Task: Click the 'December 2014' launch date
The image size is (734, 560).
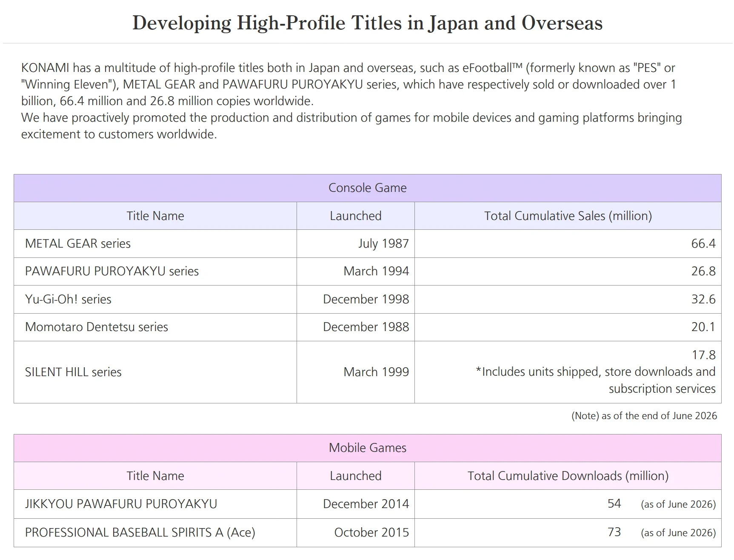Action: [x=366, y=504]
